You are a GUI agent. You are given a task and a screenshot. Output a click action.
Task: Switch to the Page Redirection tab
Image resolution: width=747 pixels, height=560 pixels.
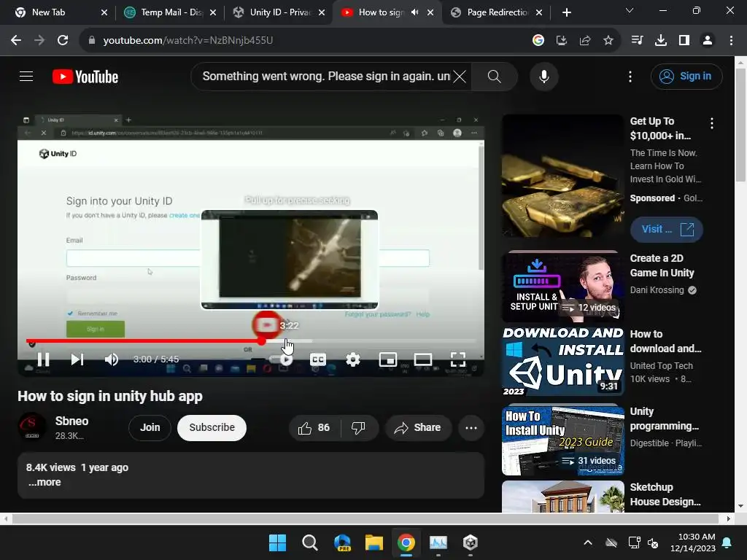498,12
